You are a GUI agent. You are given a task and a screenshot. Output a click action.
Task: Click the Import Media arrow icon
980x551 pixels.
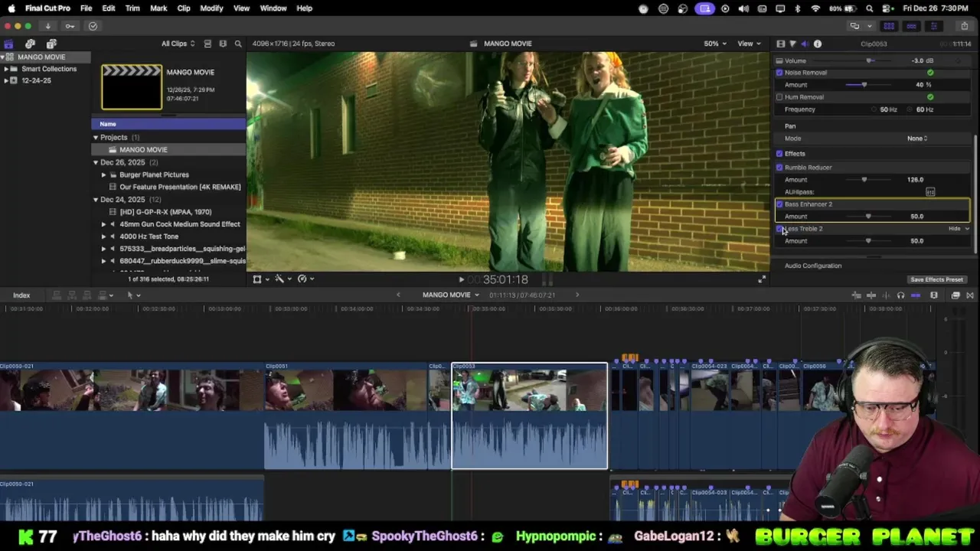(47, 26)
